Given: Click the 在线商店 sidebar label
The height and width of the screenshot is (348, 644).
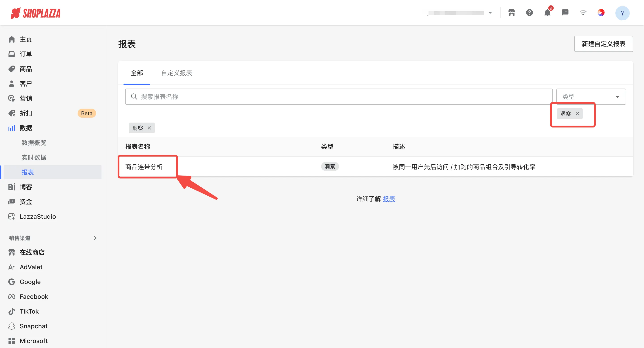Looking at the screenshot, I should (32, 252).
